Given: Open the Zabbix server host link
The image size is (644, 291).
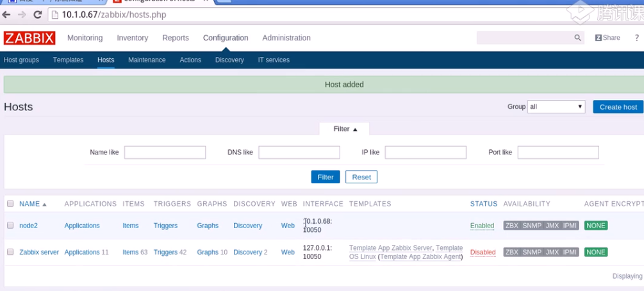Looking at the screenshot, I should 39,252.
